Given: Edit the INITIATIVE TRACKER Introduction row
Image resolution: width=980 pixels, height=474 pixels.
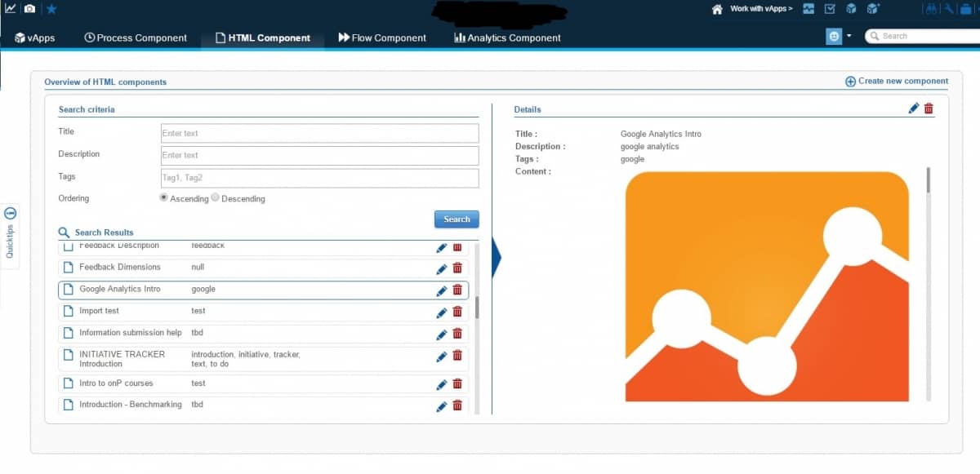Looking at the screenshot, I should (442, 357).
